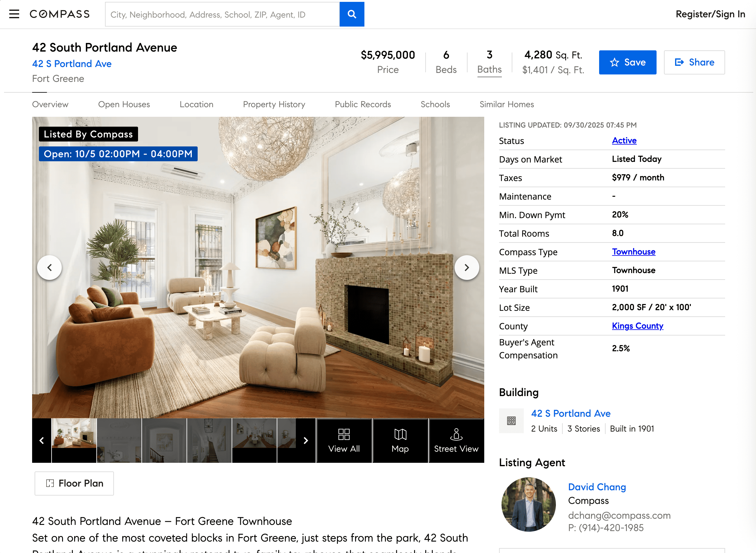Switch to the Open Houses tab

click(124, 104)
